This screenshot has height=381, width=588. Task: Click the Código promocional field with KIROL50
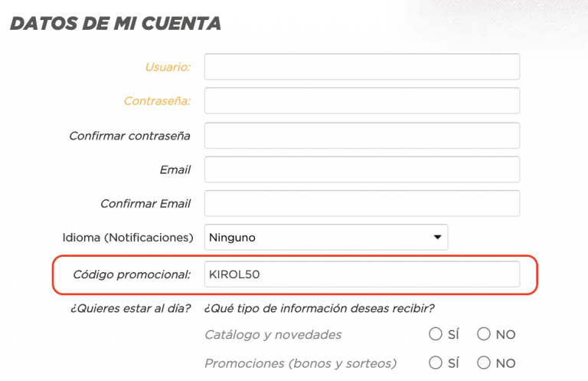coord(362,274)
